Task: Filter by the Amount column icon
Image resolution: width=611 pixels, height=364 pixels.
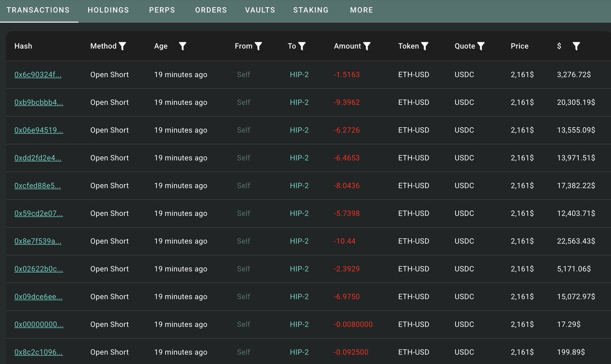Action: pos(367,46)
